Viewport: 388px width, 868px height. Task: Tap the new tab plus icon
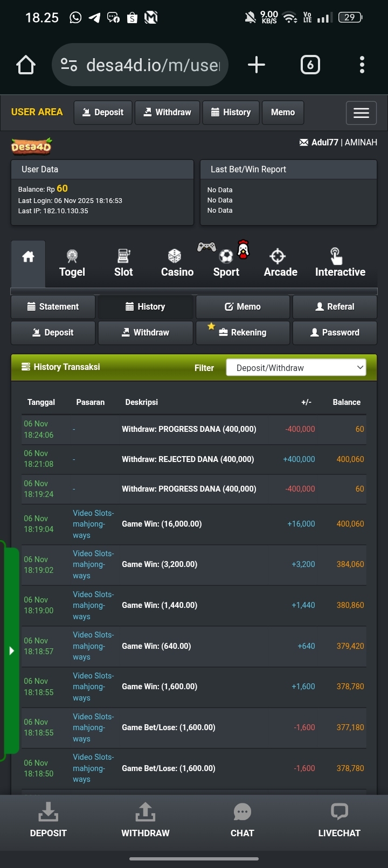pyautogui.click(x=257, y=65)
